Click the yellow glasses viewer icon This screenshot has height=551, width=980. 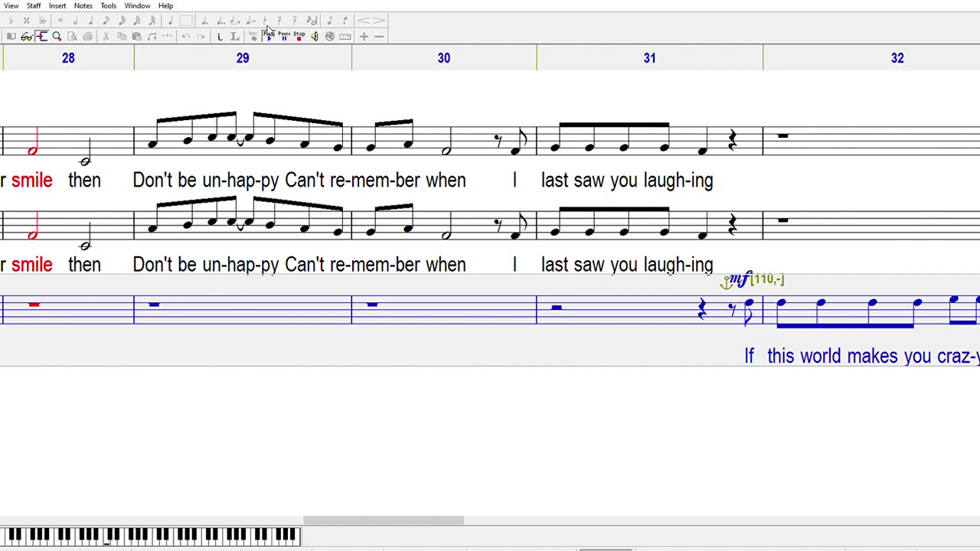[x=27, y=36]
